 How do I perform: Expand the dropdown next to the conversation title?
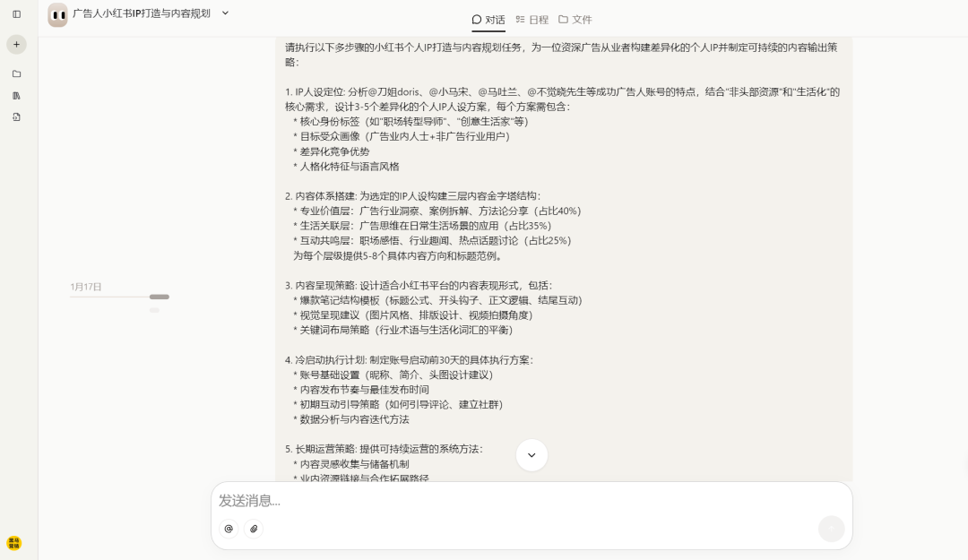click(x=224, y=13)
